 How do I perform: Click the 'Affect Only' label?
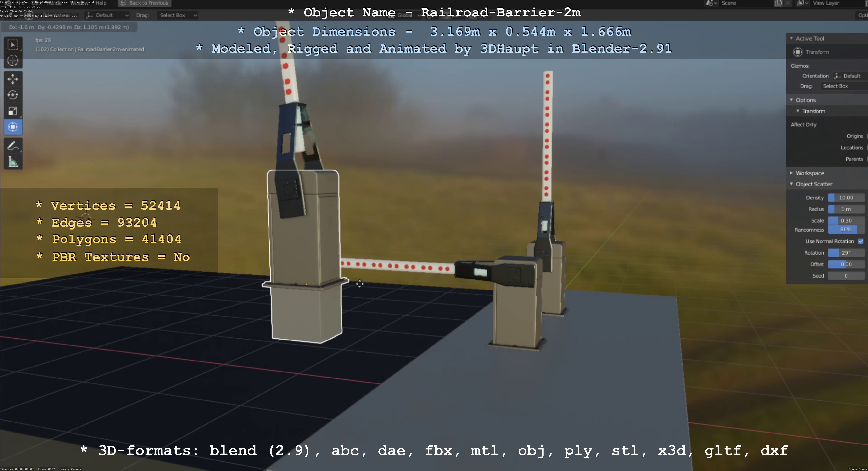[x=803, y=125]
